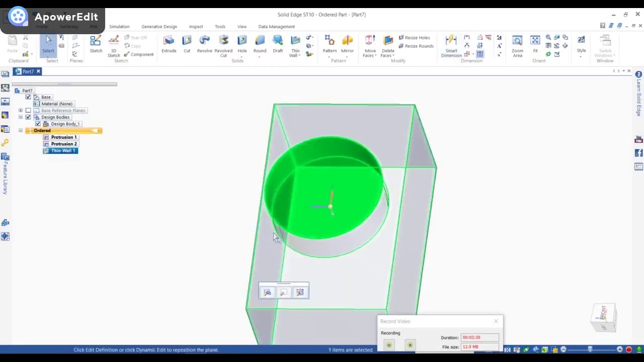Click the Mirror tool
Image resolution: width=644 pixels, height=362 pixels.
click(x=347, y=44)
